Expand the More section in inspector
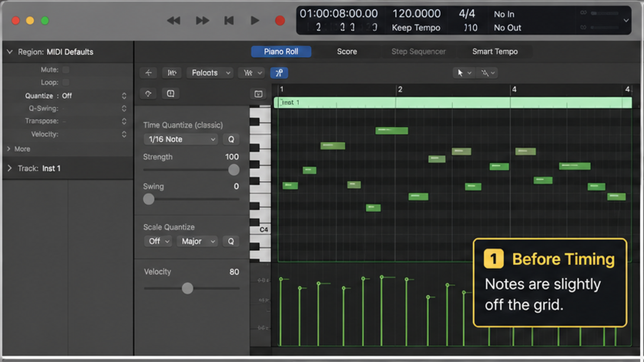The image size is (644, 362). [9, 149]
